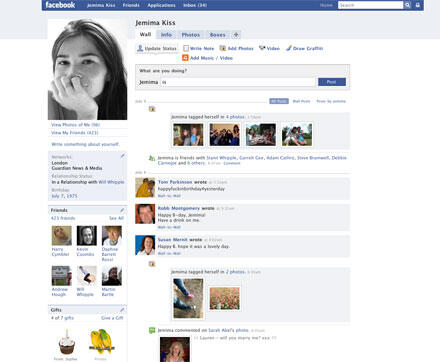Click the cupcake gift icon
The image size is (440, 362).
[x=67, y=342]
